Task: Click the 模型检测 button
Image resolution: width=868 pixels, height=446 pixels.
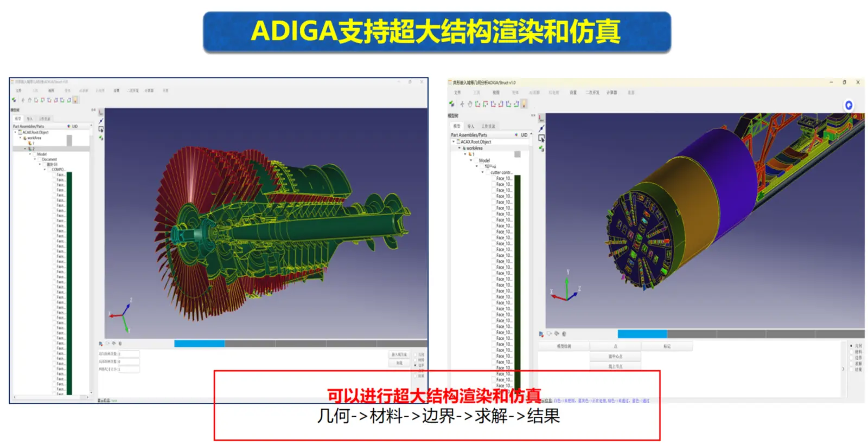Action: tap(564, 346)
